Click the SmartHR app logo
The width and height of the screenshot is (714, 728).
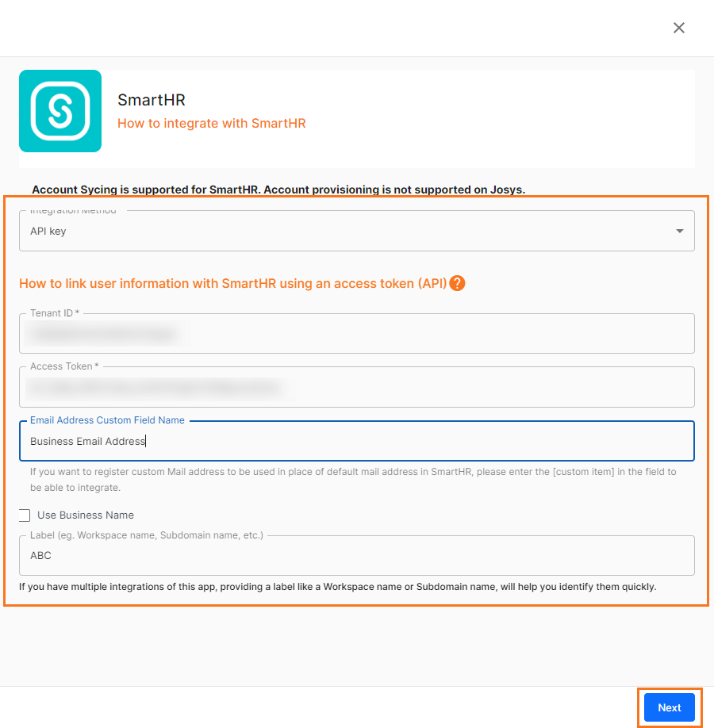[60, 111]
